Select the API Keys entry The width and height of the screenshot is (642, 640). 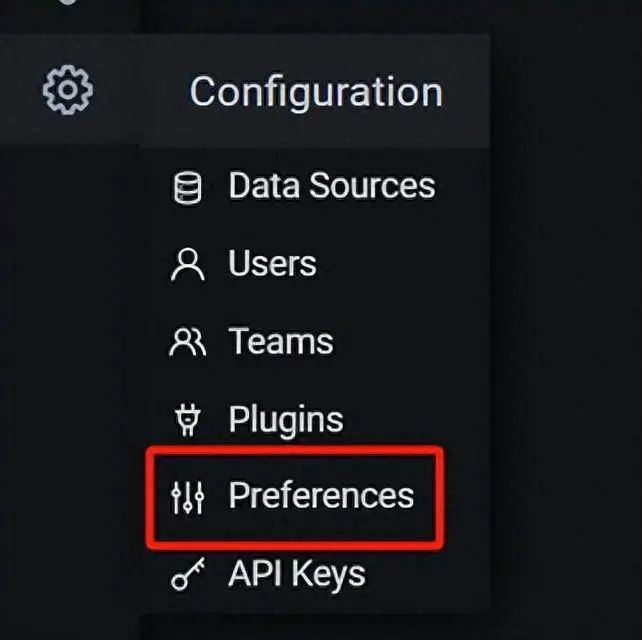tap(296, 574)
